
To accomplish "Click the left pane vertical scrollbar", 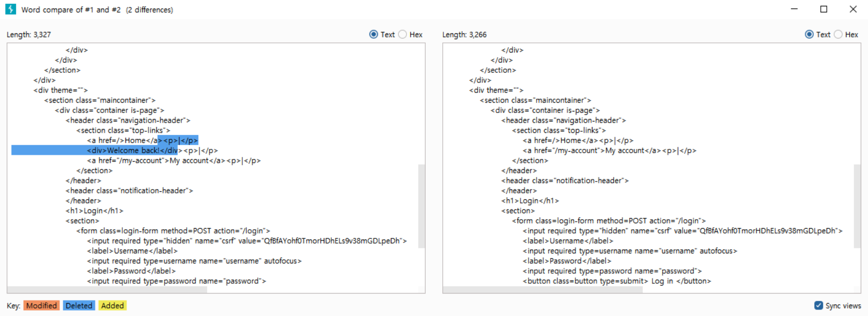I will [421, 206].
